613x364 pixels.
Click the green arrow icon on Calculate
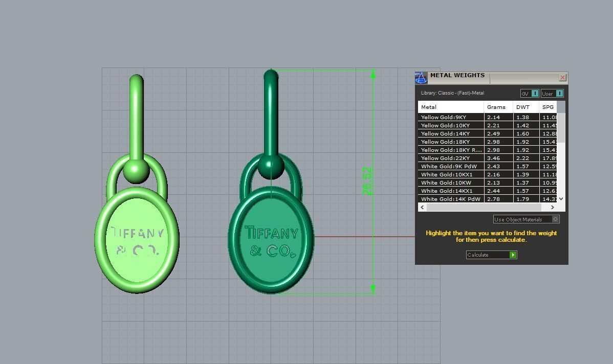click(513, 255)
